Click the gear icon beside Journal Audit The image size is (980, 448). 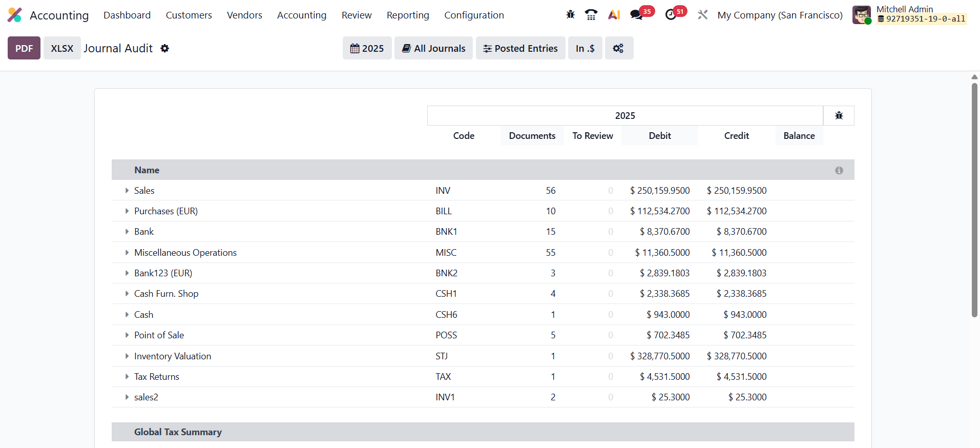164,48
